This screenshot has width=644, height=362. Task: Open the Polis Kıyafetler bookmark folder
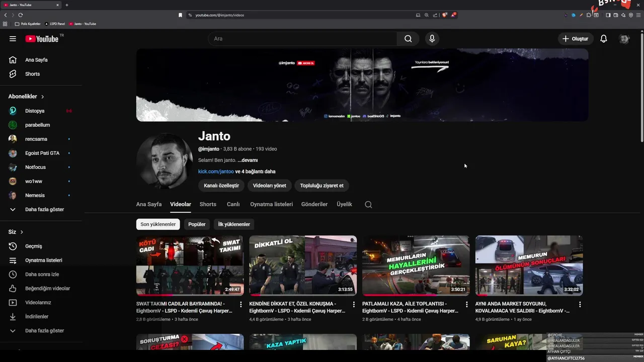tap(28, 24)
